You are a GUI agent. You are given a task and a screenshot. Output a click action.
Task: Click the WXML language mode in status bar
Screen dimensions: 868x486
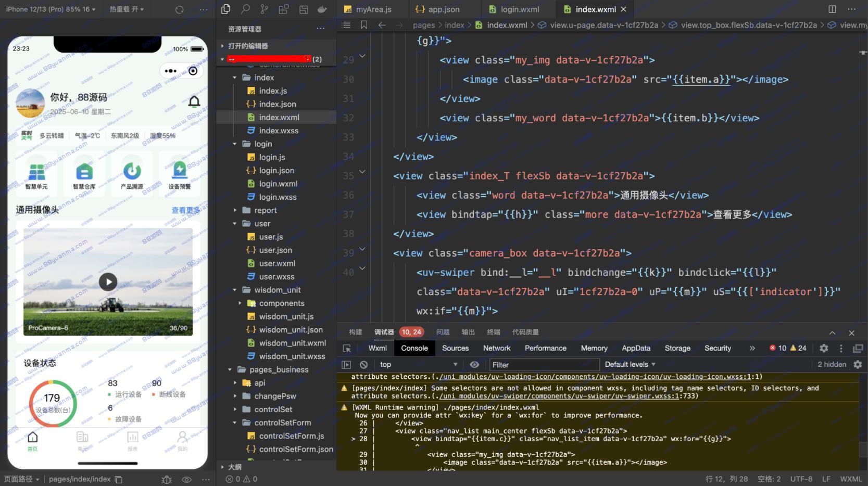851,479
